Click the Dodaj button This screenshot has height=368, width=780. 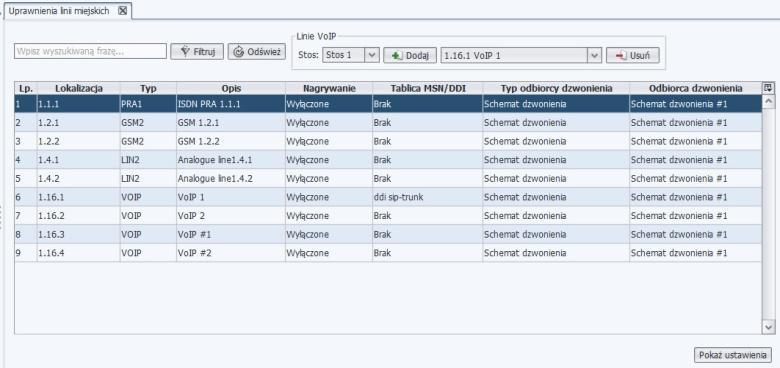(x=410, y=55)
